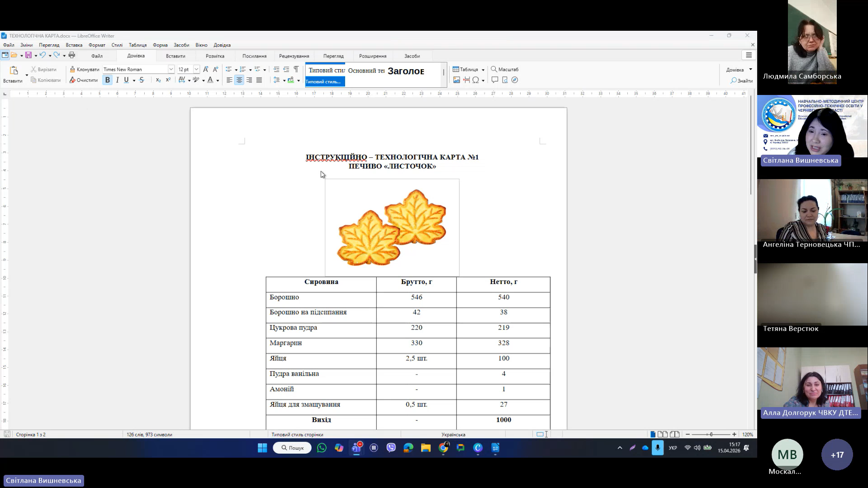Click the subscript formatting icon
Screen dimensions: 868x488
(x=158, y=80)
